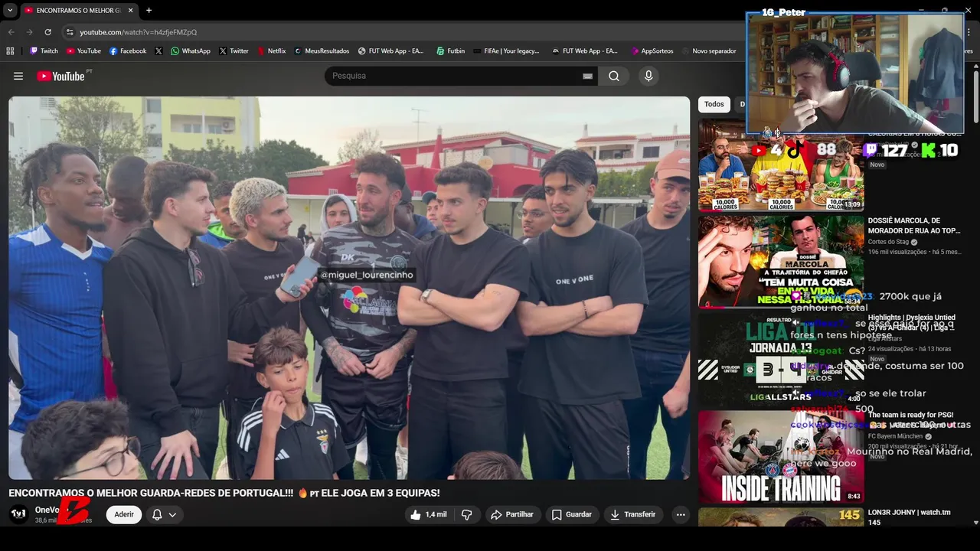Image resolution: width=980 pixels, height=551 pixels.
Task: Select the Todos filter chip
Action: [714, 104]
